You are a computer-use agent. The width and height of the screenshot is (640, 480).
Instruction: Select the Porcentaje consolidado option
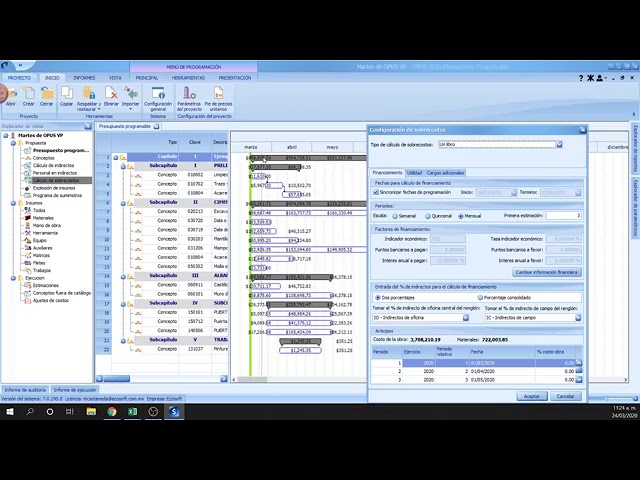(x=480, y=298)
